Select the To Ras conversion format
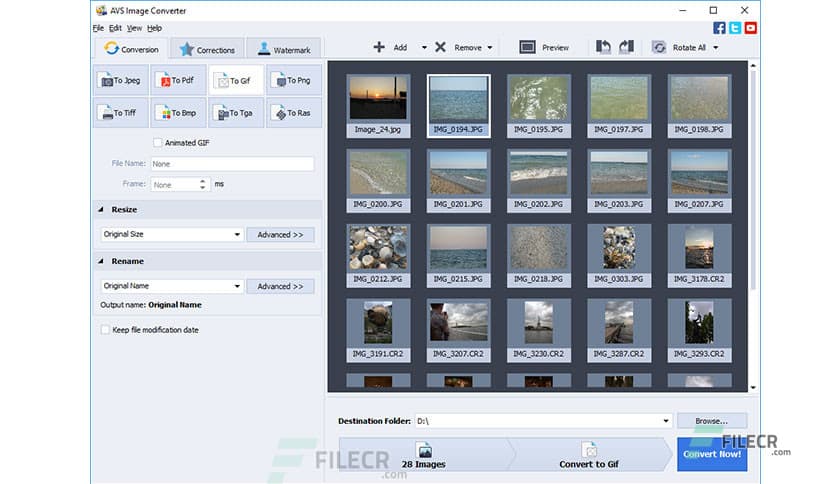This screenshot has width=836, height=484. point(294,113)
